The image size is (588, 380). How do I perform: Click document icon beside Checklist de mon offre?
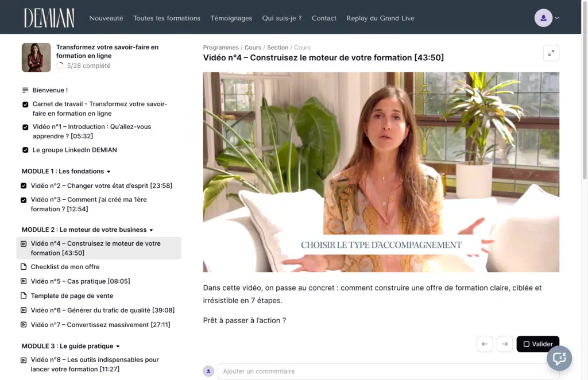(24, 266)
